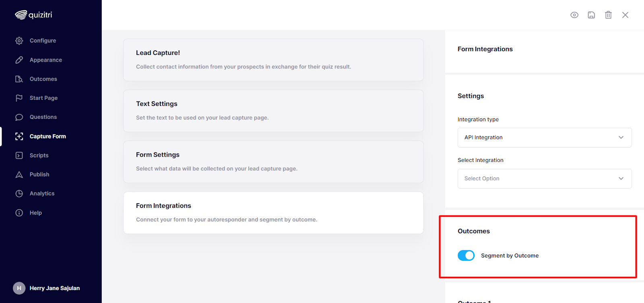Viewport: 644px width, 303px height.
Task: Open the Select Integration dropdown
Action: (545, 178)
